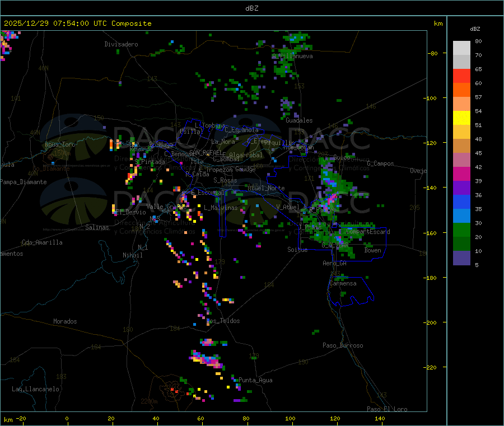Viewport: 504px width, 426px height.
Task: Click the Guadales place name
Action: click(299, 120)
